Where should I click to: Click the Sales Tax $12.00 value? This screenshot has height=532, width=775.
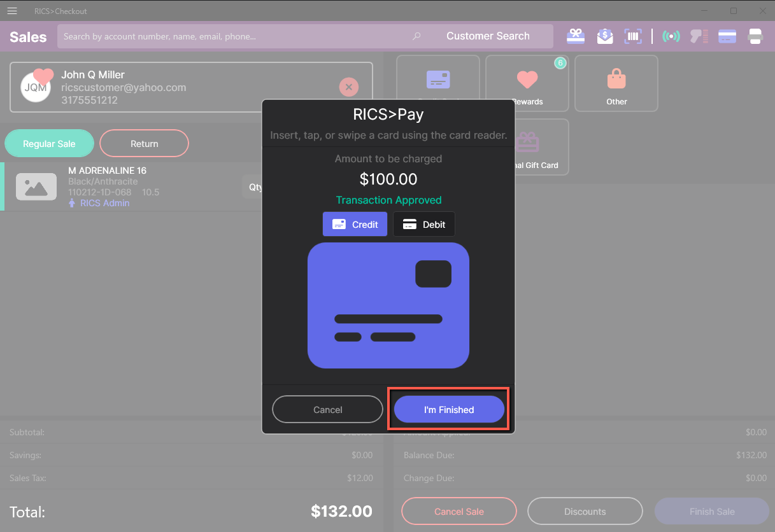360,478
